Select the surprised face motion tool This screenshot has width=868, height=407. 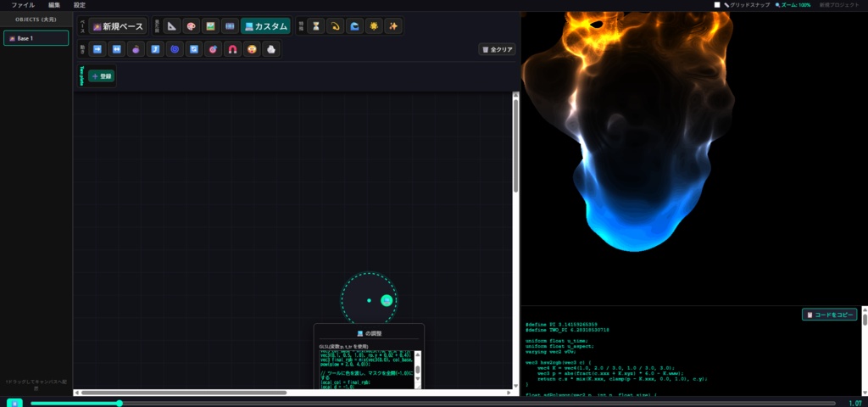click(x=251, y=49)
